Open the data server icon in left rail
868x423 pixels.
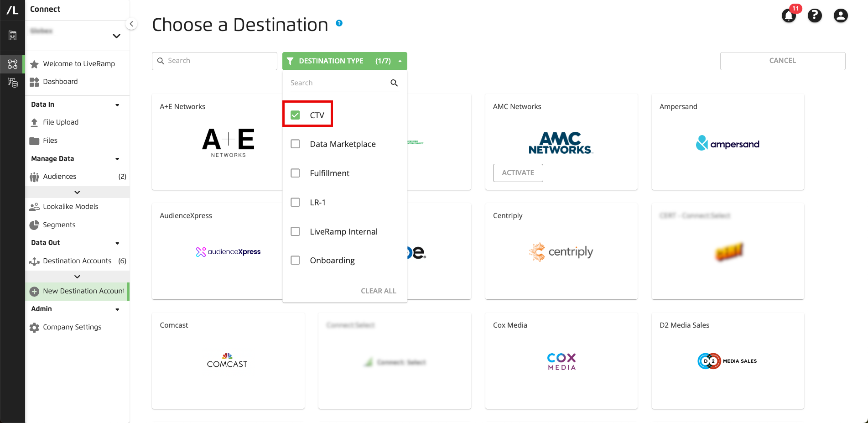click(x=13, y=83)
